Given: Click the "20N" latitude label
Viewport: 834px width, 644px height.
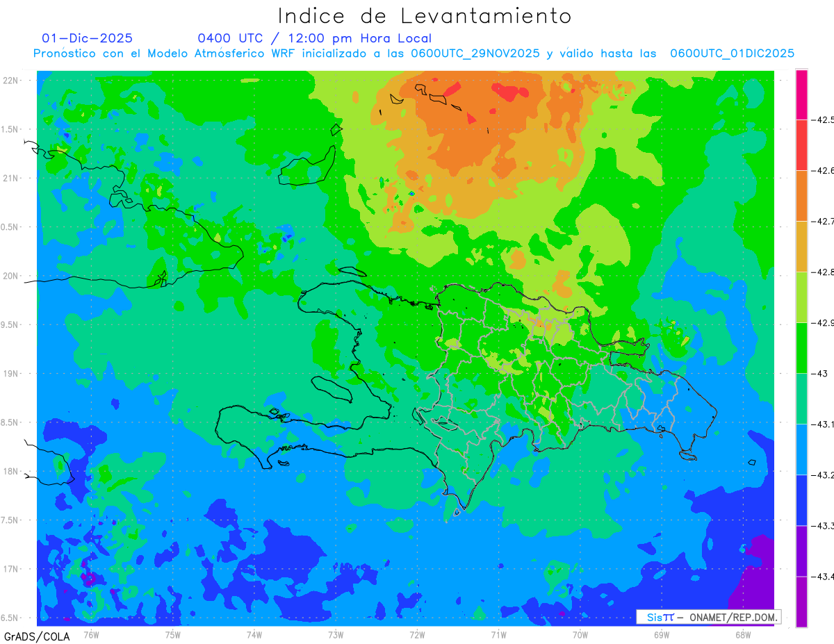Looking at the screenshot, I should click(x=10, y=276).
